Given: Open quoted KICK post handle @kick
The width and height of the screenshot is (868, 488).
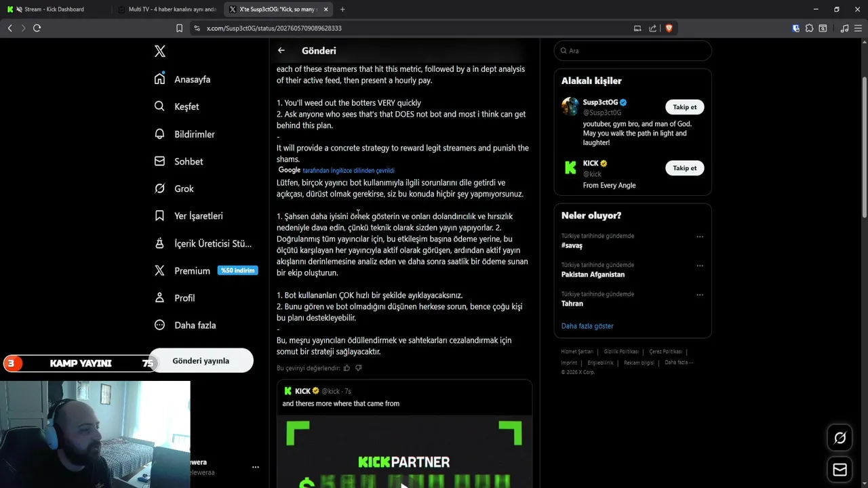Looking at the screenshot, I should tap(330, 391).
